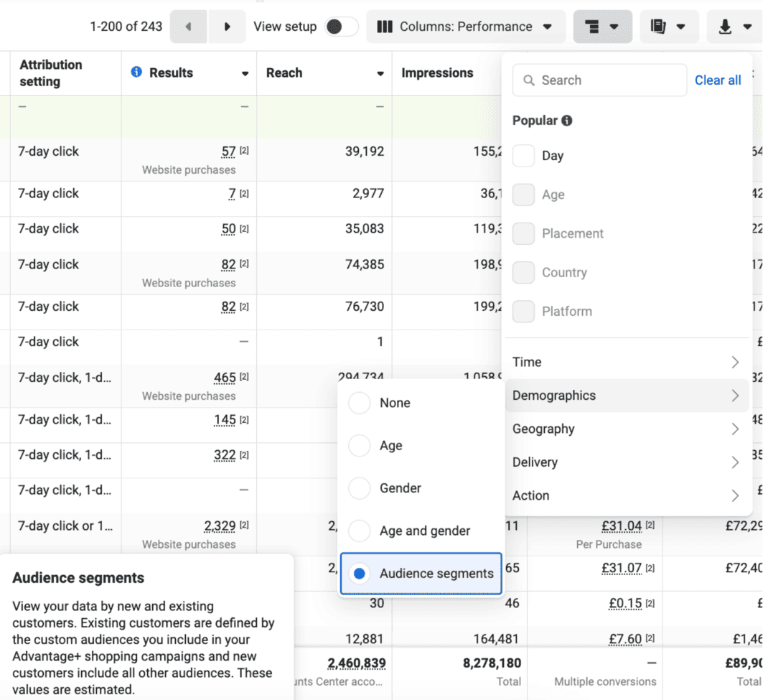The height and width of the screenshot is (700, 768).
Task: Expand the Delivery breakdown submenu
Action: (627, 462)
